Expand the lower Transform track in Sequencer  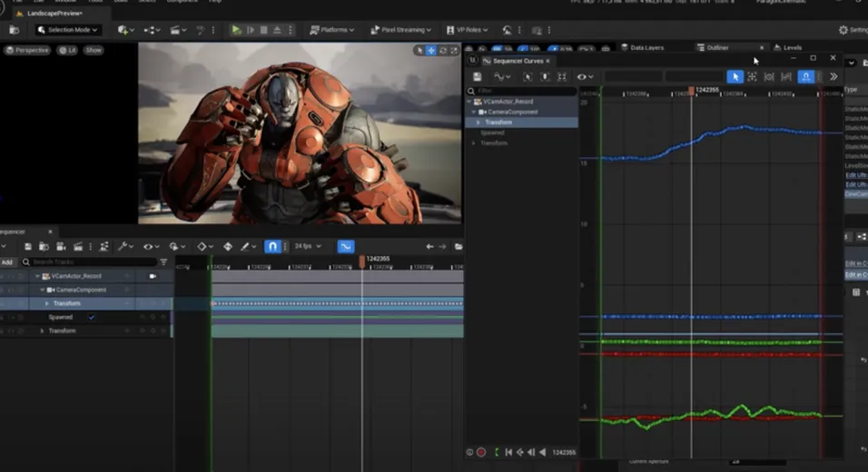42,331
